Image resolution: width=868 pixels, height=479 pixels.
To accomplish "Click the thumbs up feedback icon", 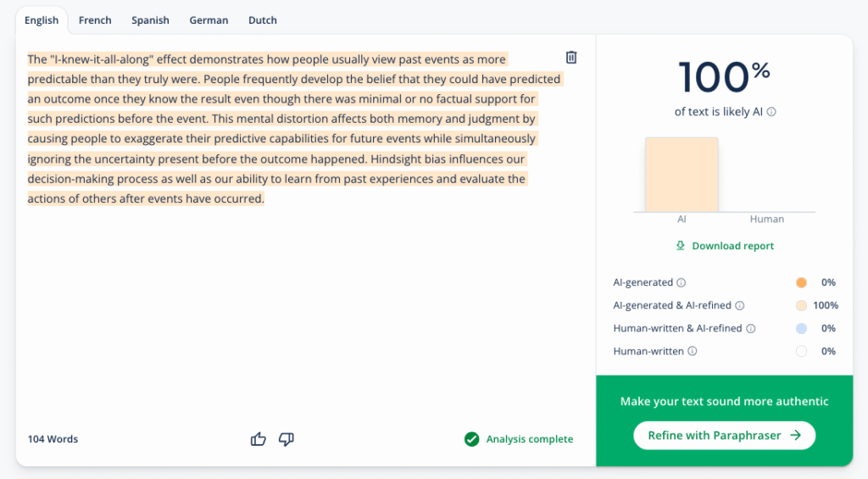I will click(259, 439).
